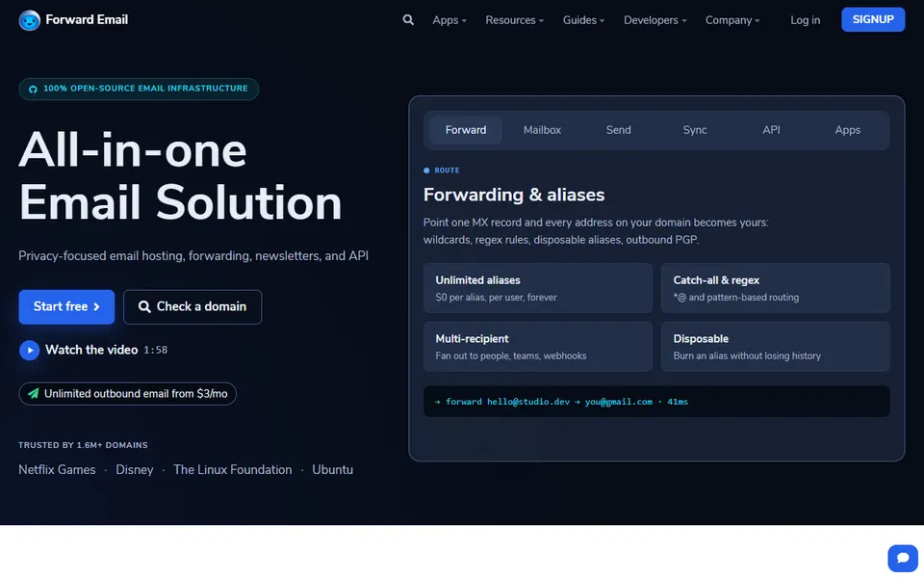Click the forward hello@studio.dev terminal line

point(656,402)
